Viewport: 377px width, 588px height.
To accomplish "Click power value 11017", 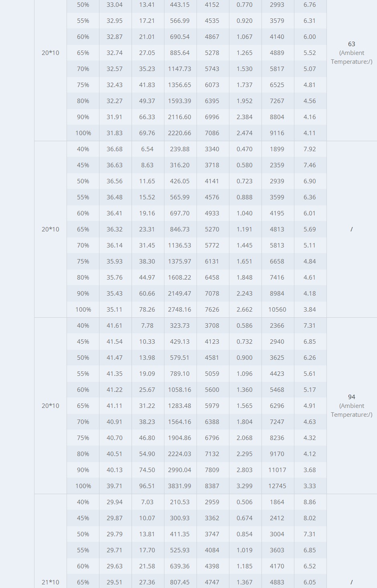I will pos(277,470).
